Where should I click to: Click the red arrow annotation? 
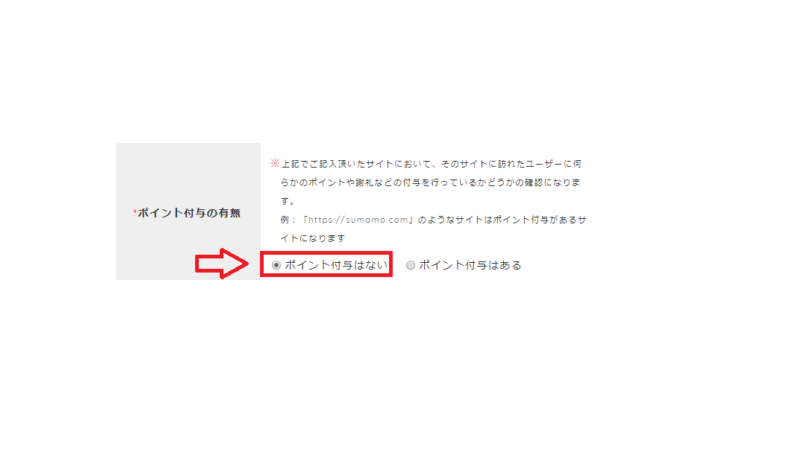coord(221,263)
